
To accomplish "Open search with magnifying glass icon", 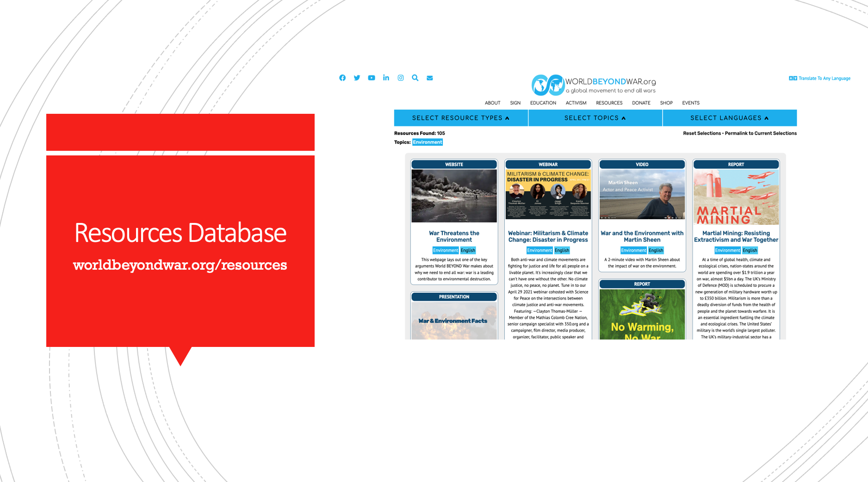I will tap(415, 78).
